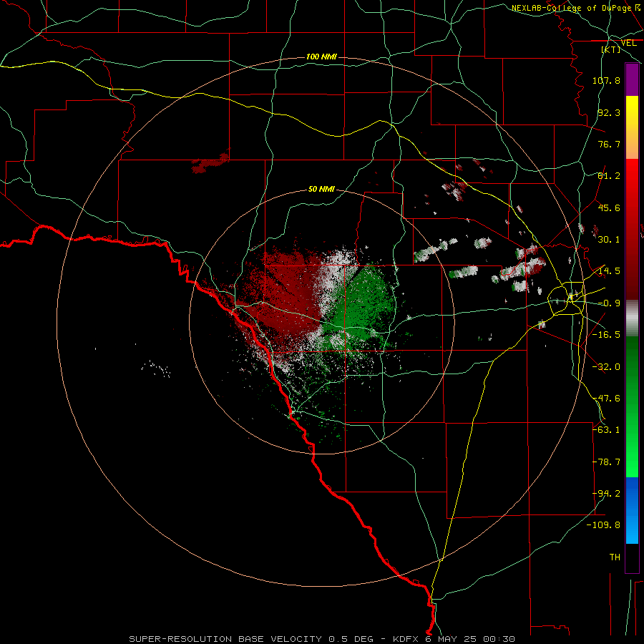Image resolution: width=644 pixels, height=644 pixels.
Task: Click the 50 NMI range ring label
Action: tap(321, 189)
